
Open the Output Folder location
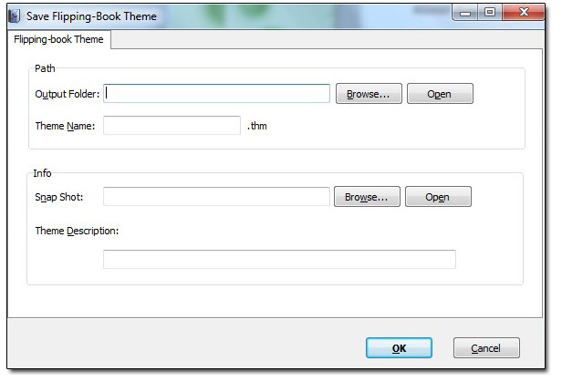pyautogui.click(x=440, y=93)
